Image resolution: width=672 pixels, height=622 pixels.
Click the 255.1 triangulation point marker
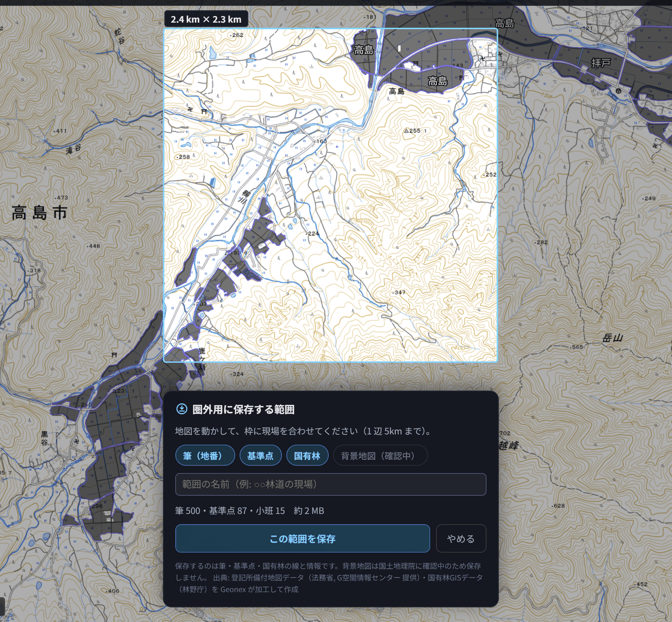point(407,130)
